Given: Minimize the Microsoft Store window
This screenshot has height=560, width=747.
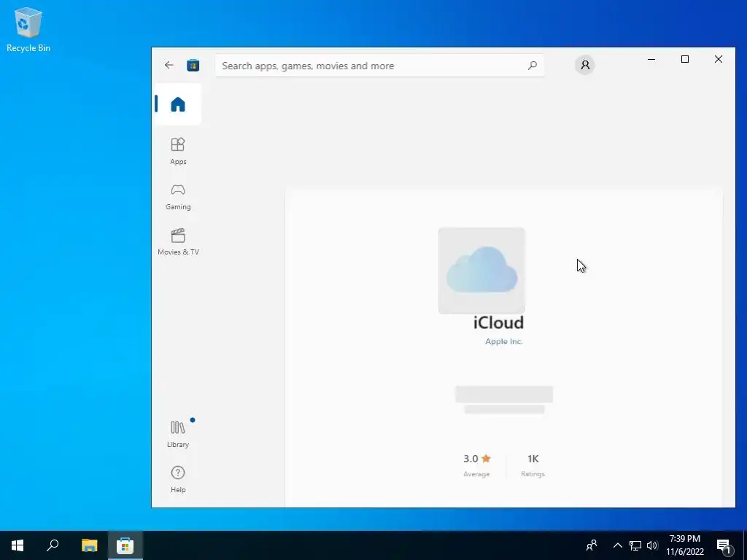Looking at the screenshot, I should pos(651,60).
